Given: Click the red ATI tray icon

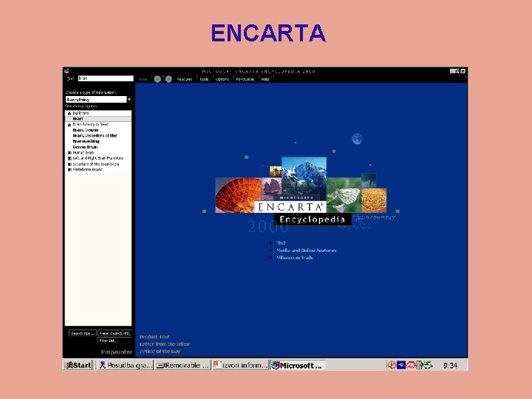Looking at the screenshot, I should 410,365.
